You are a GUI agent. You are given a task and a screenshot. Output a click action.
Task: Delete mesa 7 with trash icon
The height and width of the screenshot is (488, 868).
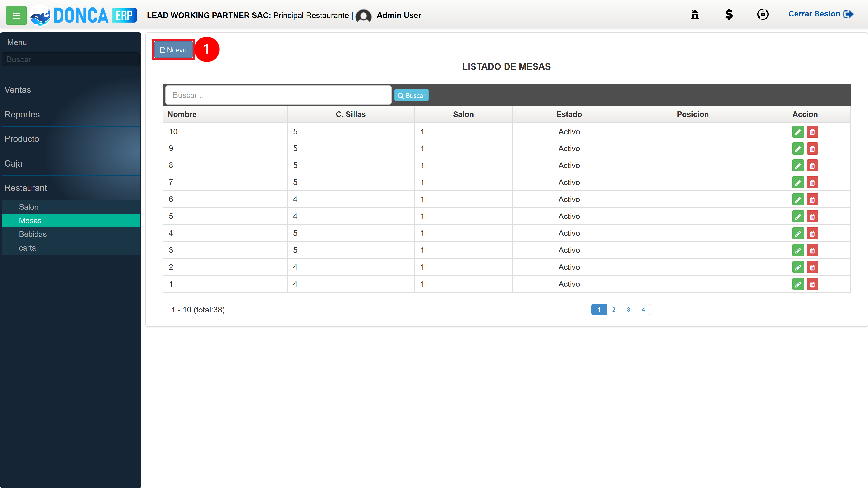pos(812,183)
